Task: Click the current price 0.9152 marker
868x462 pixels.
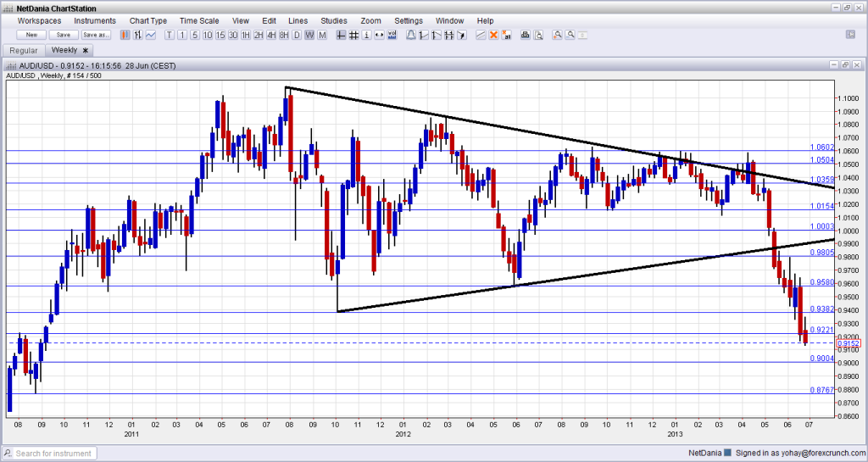Action: click(849, 343)
